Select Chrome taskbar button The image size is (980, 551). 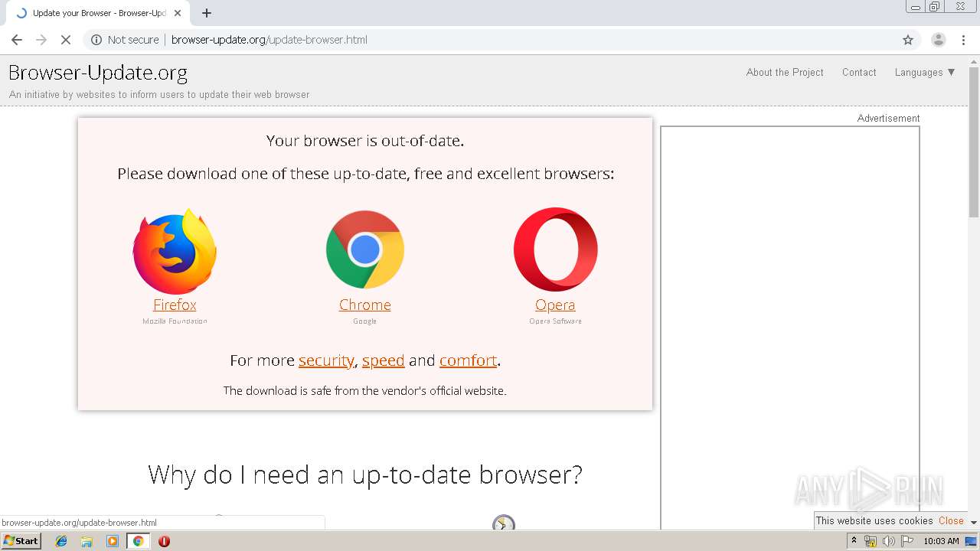[138, 541]
